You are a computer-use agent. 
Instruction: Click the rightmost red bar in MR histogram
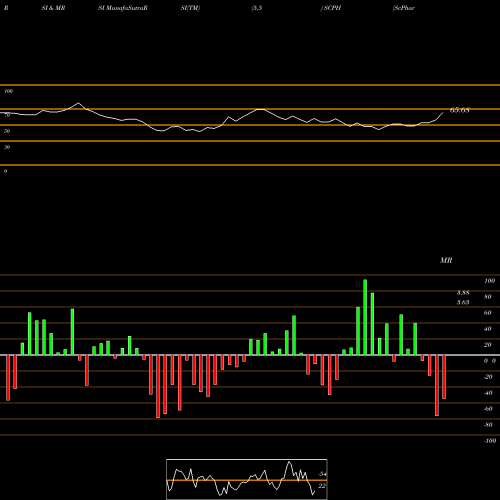[444, 377]
